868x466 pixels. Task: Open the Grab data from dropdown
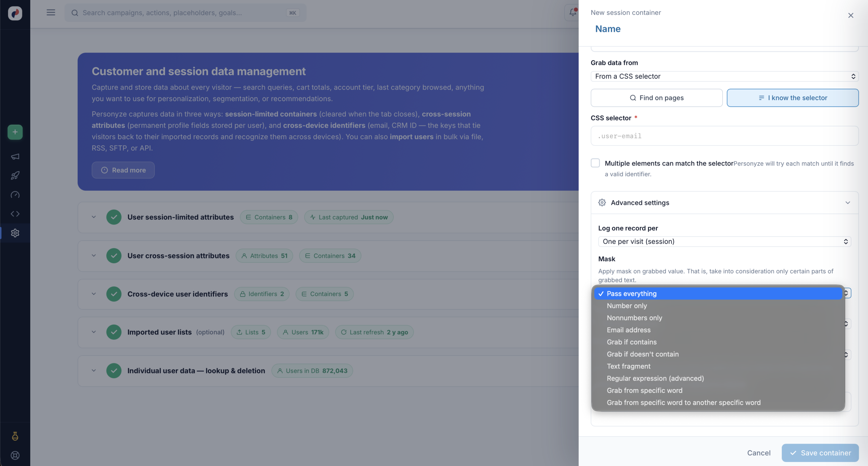coord(725,76)
